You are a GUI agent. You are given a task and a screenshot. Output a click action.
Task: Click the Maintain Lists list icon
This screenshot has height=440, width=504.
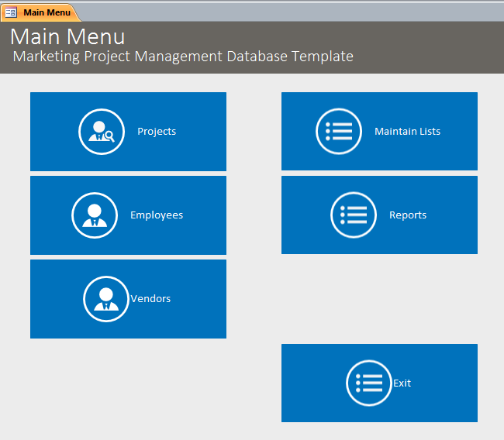click(339, 132)
